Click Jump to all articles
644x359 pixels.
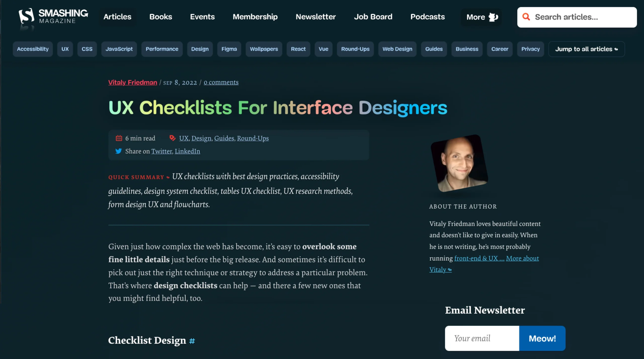coord(587,49)
